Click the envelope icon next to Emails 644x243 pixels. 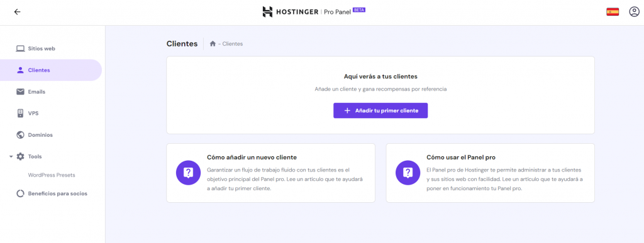click(x=21, y=92)
